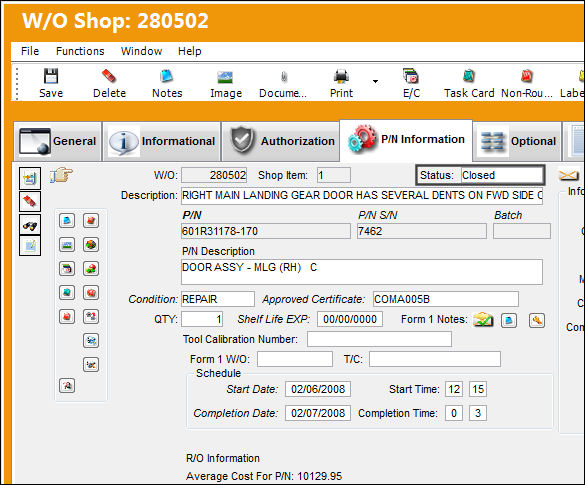Open the Help menu
This screenshot has width=585, height=485.
pos(190,51)
